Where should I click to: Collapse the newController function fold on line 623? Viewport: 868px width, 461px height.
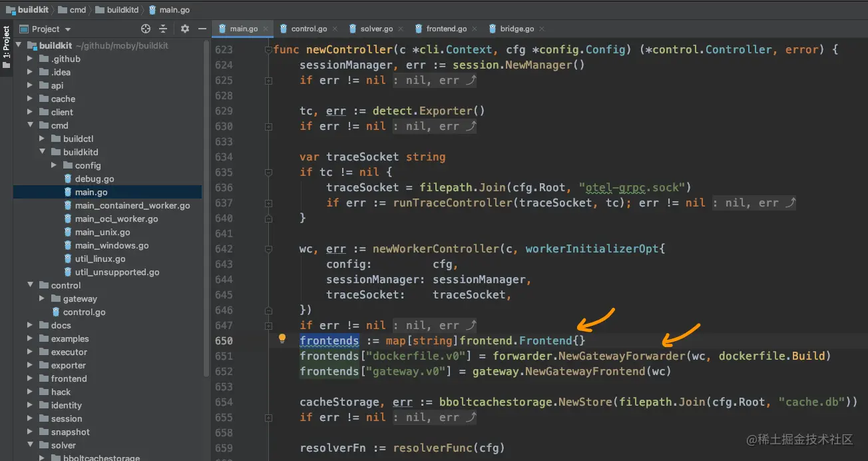(x=268, y=49)
